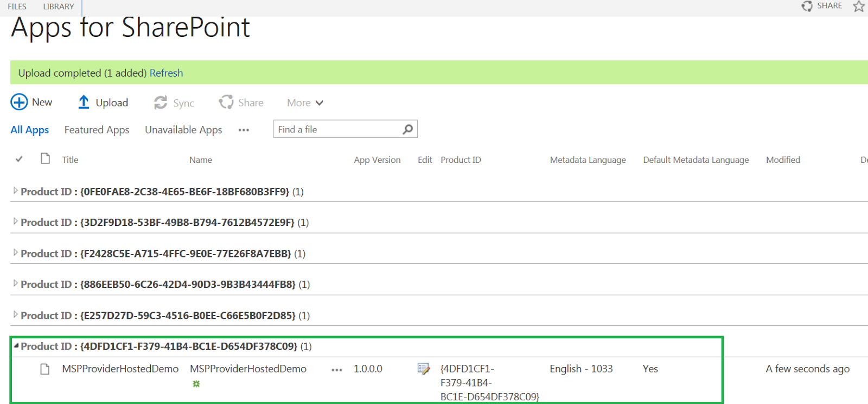Sort by the Name column header
868x404 pixels.
click(201, 160)
